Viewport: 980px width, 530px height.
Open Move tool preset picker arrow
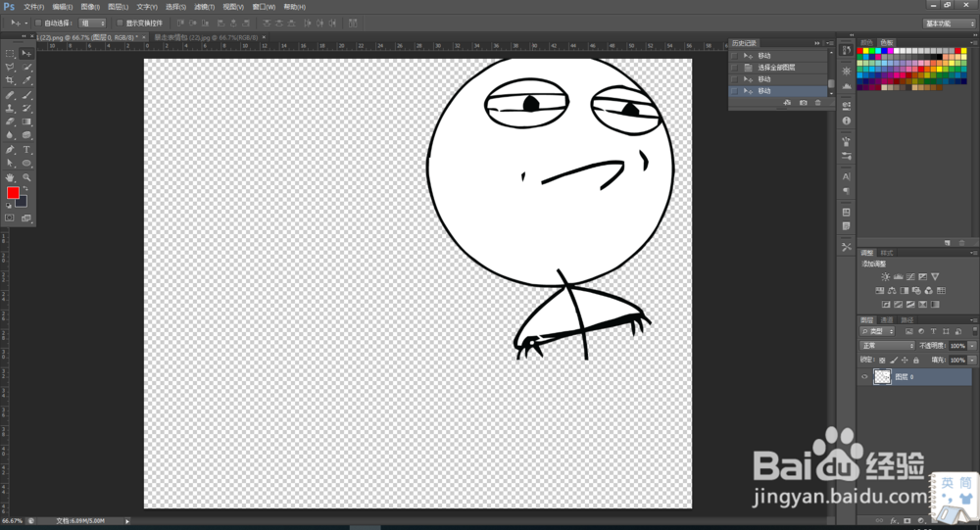pos(26,24)
